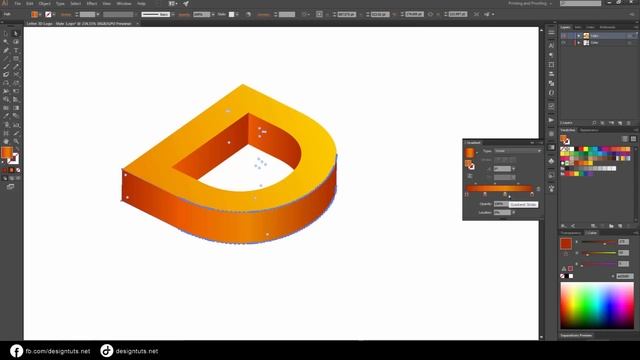Image resolution: width=640 pixels, height=360 pixels.
Task: Click New Swatch icon in Swatches panel
Action: [620, 226]
